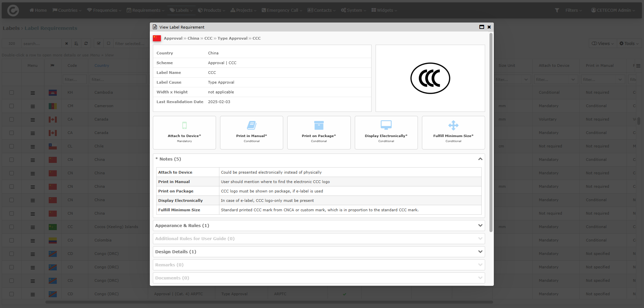
Task: Click the flag column header icon
Action: (52, 65)
